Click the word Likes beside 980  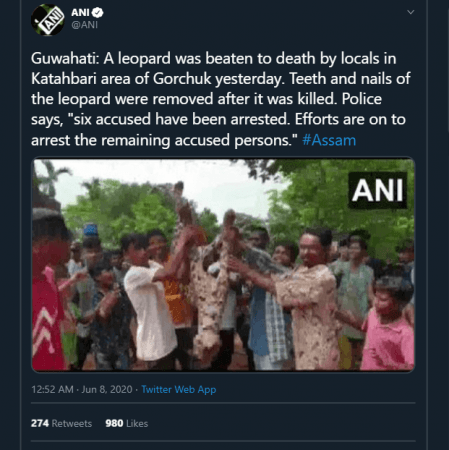(137, 423)
